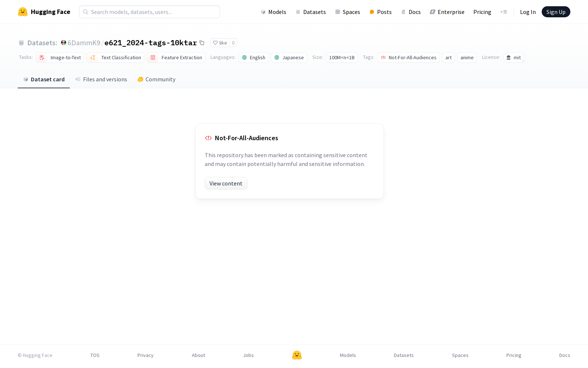Open Spaces footer link
The height and width of the screenshot is (368, 588).
(x=460, y=355)
